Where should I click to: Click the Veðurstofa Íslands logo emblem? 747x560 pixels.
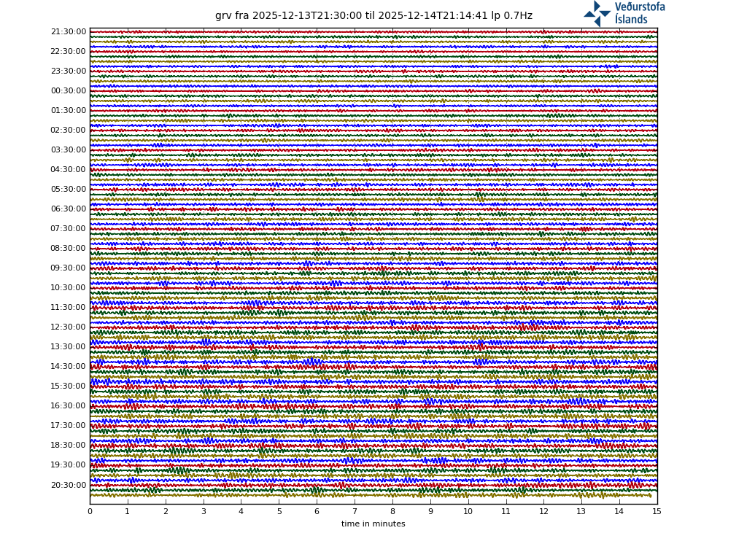(x=597, y=13)
